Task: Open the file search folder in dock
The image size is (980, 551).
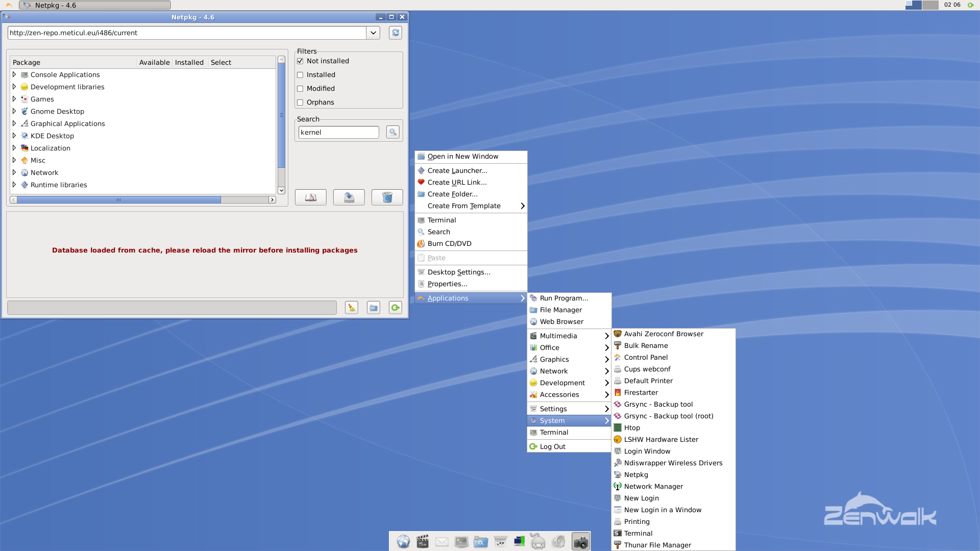Action: tap(481, 541)
